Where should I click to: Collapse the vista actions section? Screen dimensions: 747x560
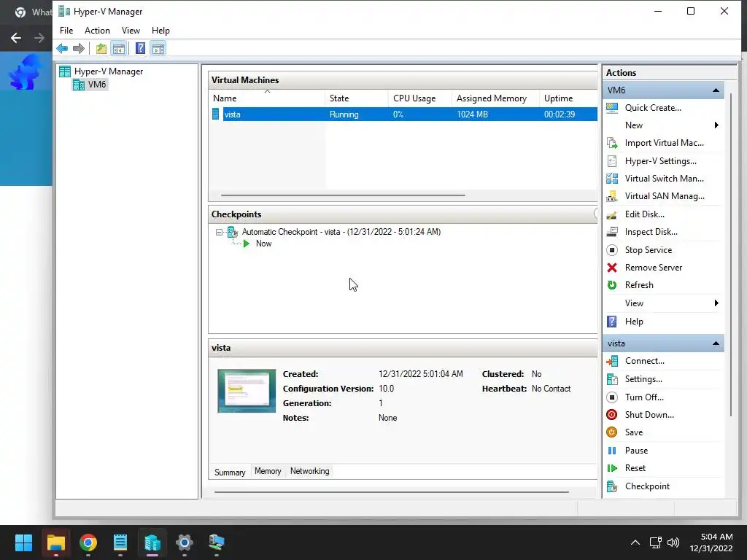(x=716, y=343)
